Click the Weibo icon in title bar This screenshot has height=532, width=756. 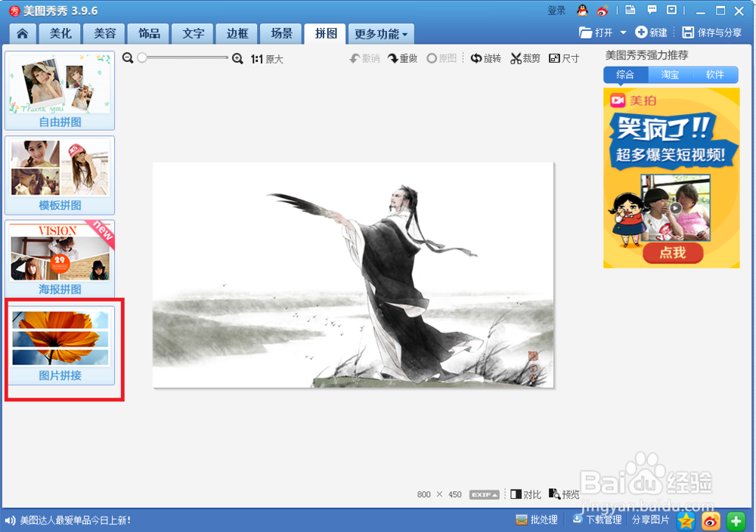[603, 10]
